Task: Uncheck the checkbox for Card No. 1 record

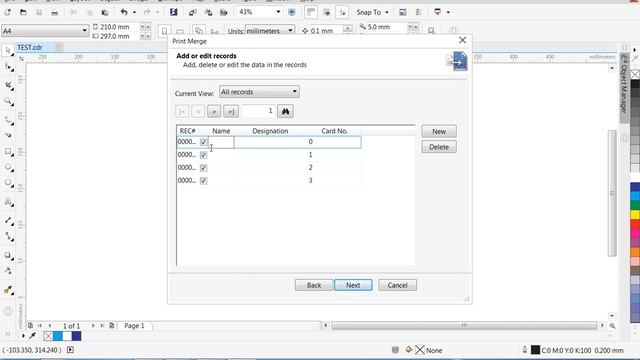Action: click(x=204, y=155)
